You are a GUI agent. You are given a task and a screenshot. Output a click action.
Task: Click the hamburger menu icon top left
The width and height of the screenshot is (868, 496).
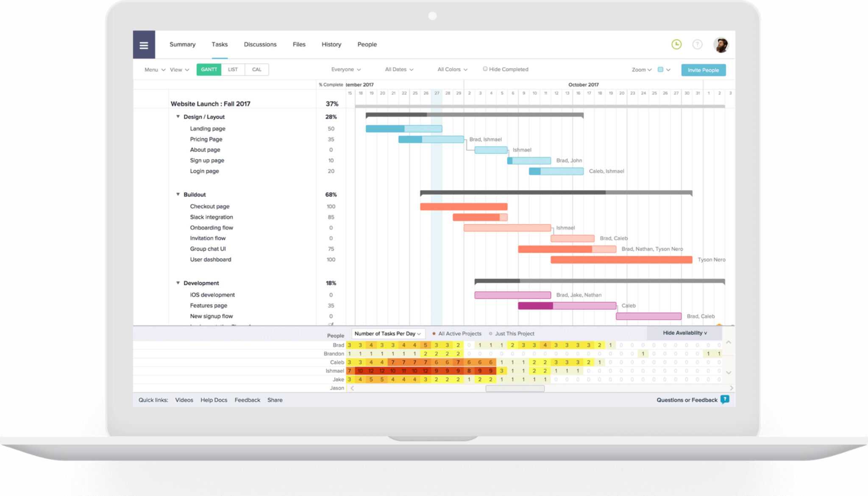point(143,44)
